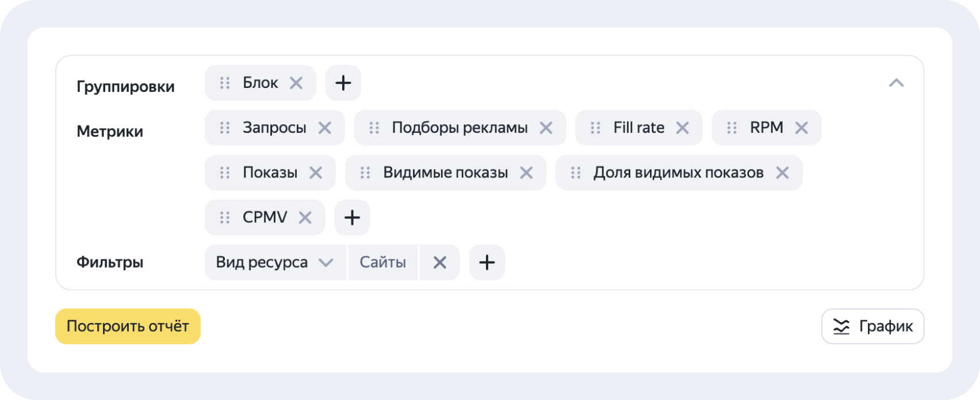Remove the Блок grouping chip
This screenshot has height=400, width=980.
click(296, 83)
